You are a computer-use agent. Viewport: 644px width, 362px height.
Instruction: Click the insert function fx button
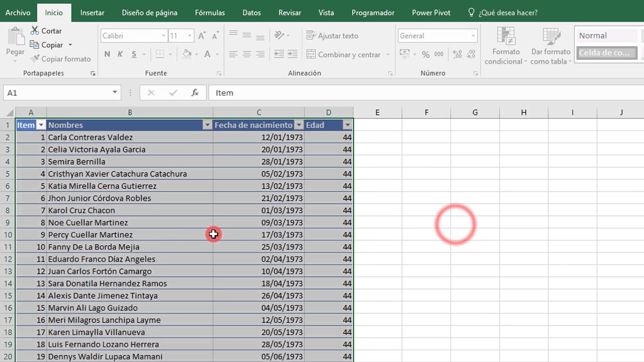[x=195, y=93]
